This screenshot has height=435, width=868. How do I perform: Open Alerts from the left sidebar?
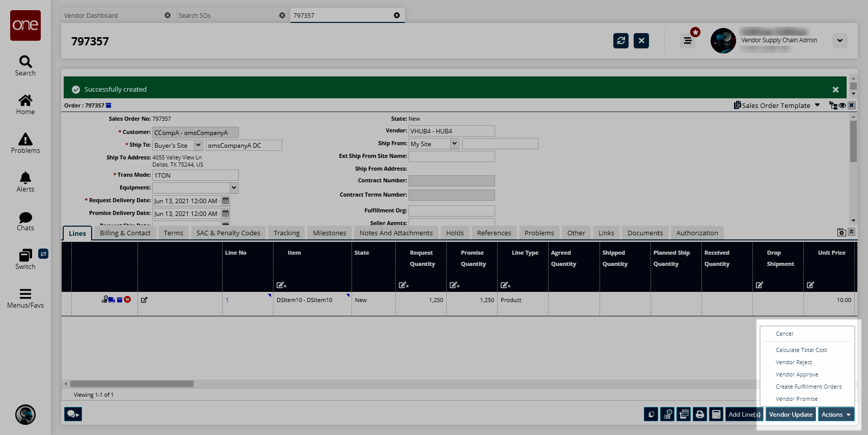coord(25,182)
